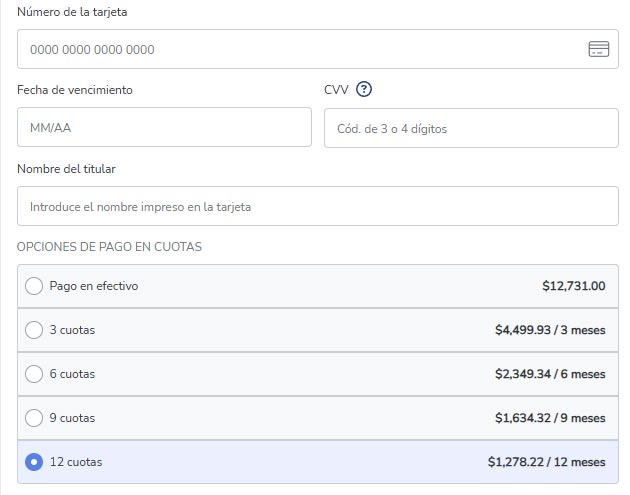Viewport: 630px width, 495px height.
Task: Select the 6 cuotas radio button
Action: [x=34, y=374]
